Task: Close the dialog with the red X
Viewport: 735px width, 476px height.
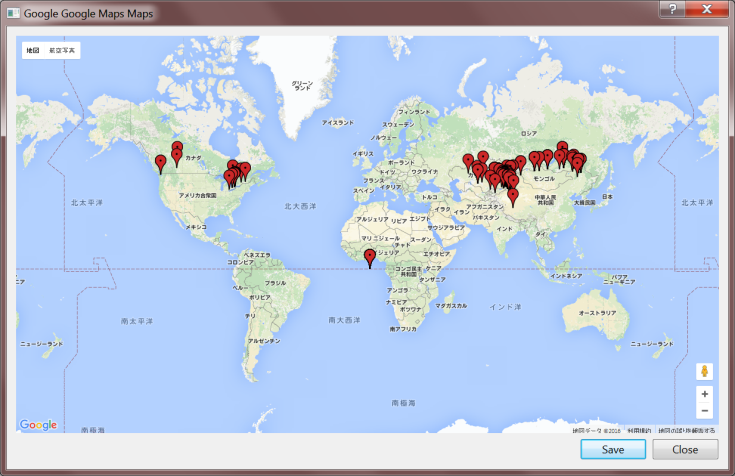Action: tap(708, 9)
